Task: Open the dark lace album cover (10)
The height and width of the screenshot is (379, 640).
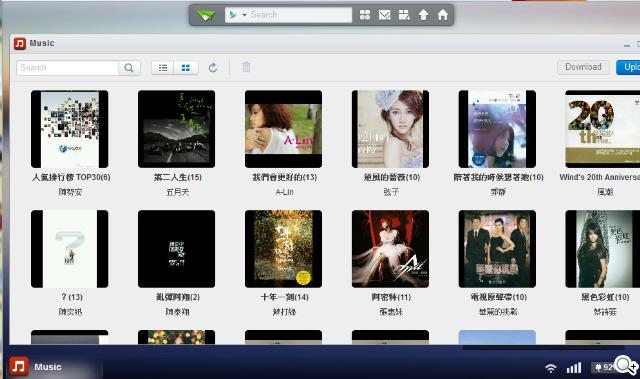Action: [x=603, y=249]
